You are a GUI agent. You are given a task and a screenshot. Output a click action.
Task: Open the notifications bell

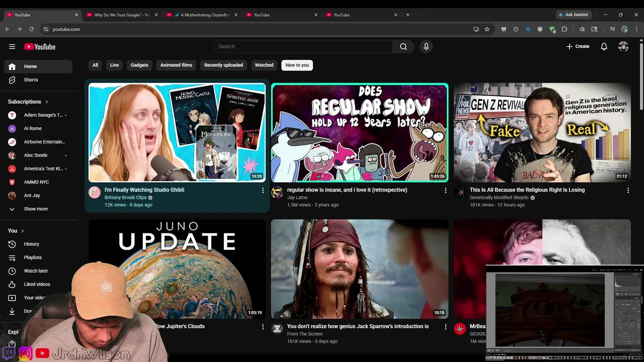tap(604, 47)
